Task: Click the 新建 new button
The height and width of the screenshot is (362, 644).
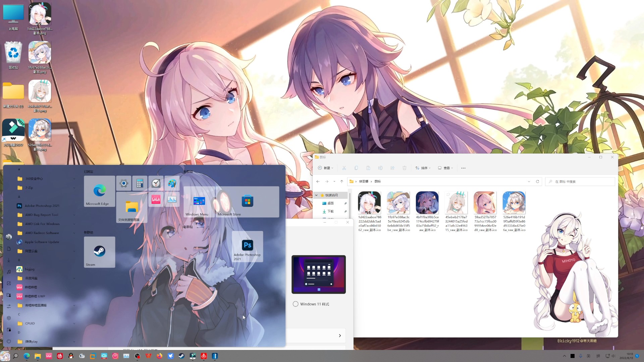Action: tap(325, 168)
